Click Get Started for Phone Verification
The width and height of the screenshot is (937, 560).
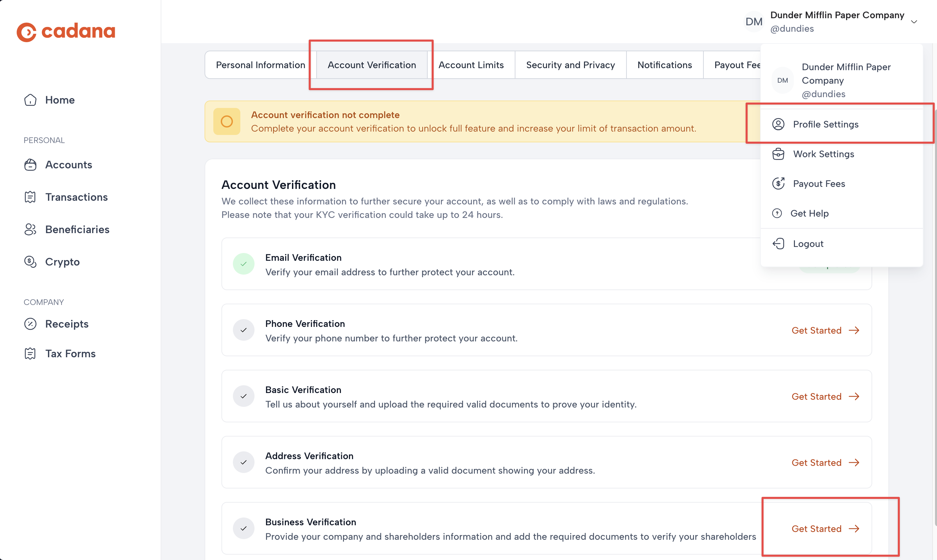825,330
